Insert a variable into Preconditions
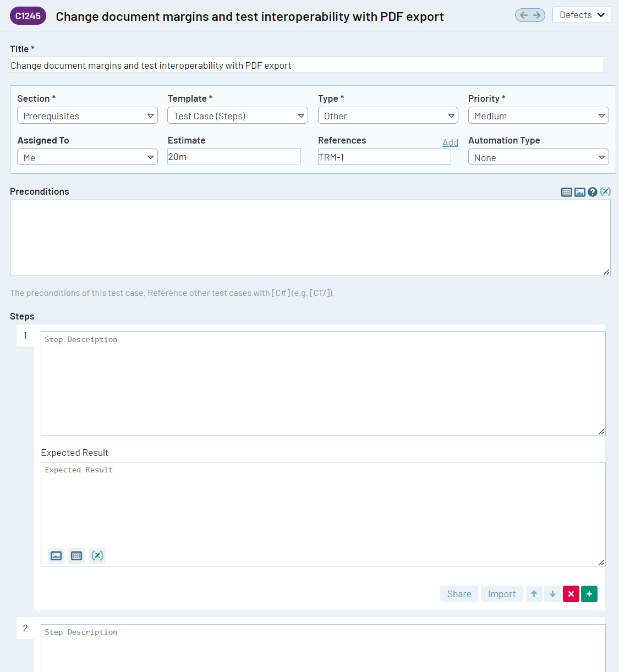 605,191
